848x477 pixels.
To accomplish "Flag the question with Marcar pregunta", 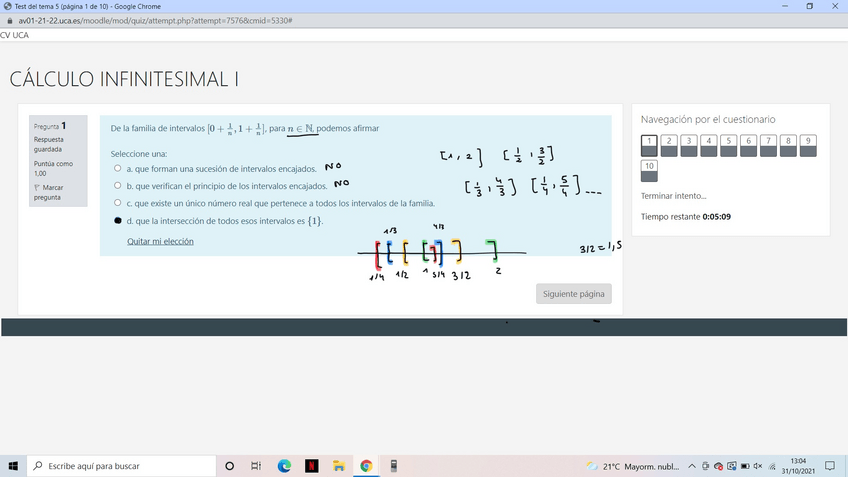I will point(48,192).
